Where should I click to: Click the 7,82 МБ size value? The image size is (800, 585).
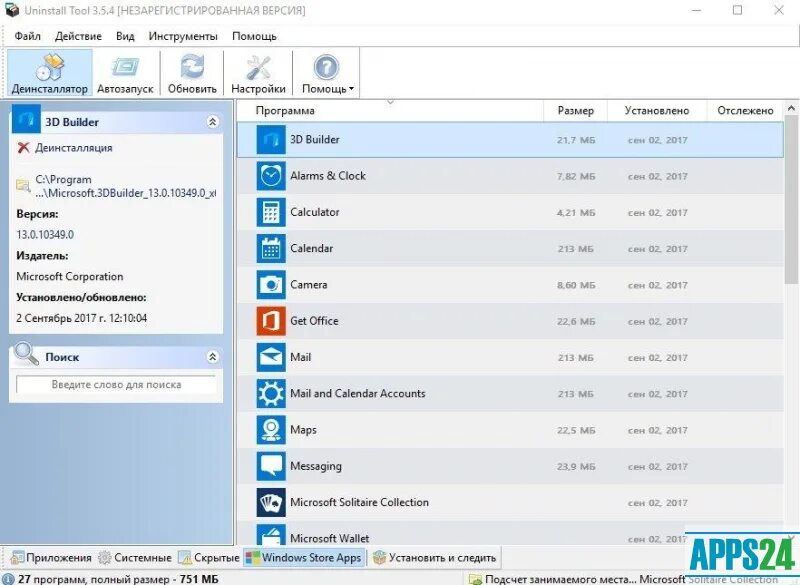[x=576, y=176]
